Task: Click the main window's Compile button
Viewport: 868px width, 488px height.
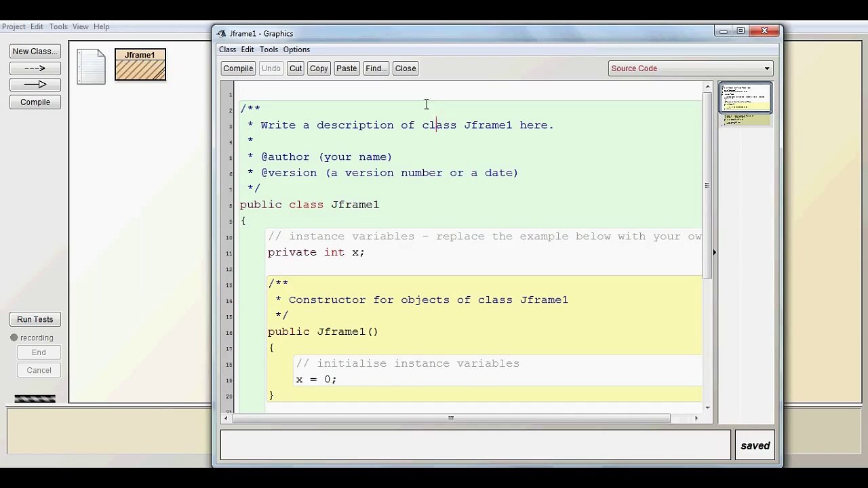Action: tap(35, 102)
